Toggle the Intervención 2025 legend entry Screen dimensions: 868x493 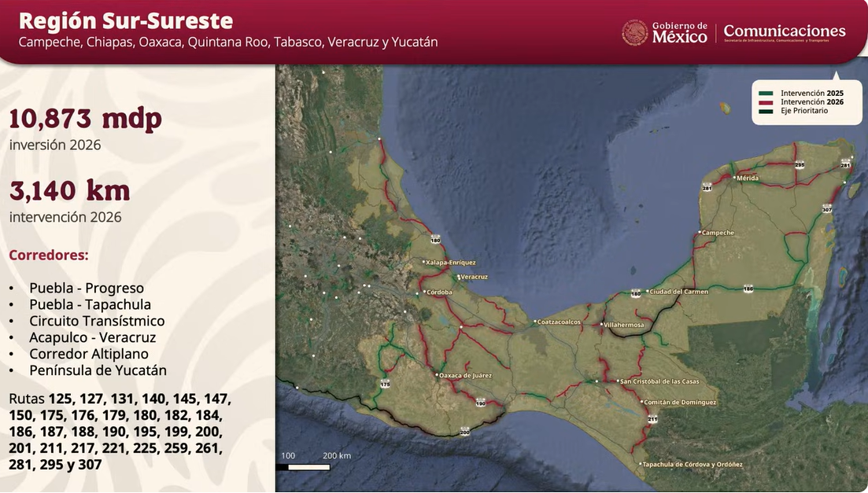811,92
